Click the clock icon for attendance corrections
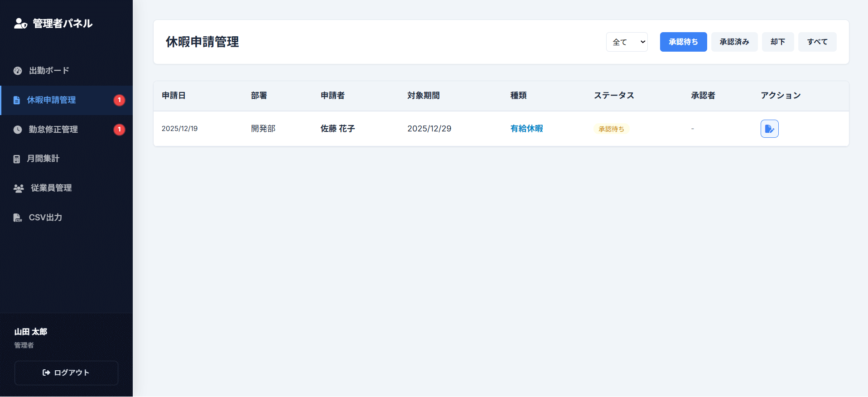Screen dimensions: 868x397 click(18, 130)
